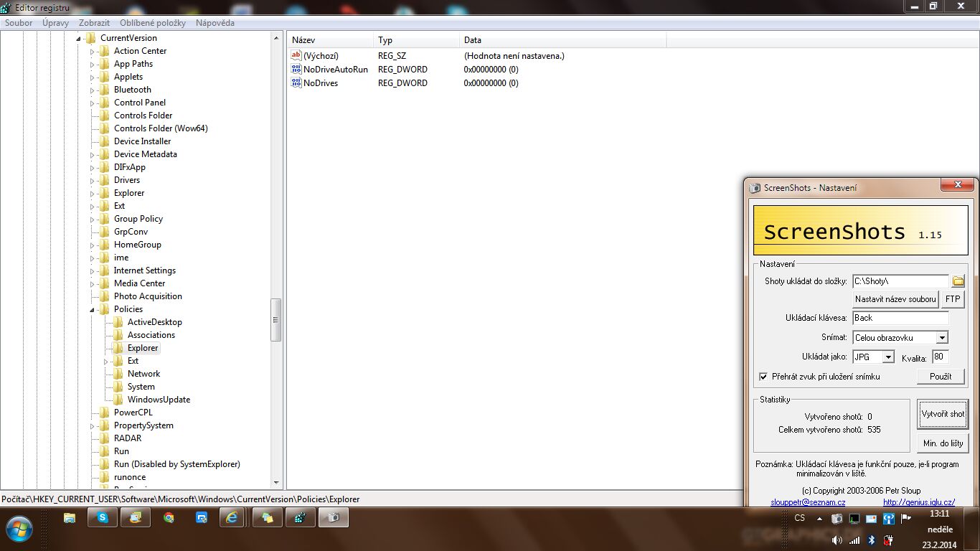Open the volume control tray icon

point(837,540)
